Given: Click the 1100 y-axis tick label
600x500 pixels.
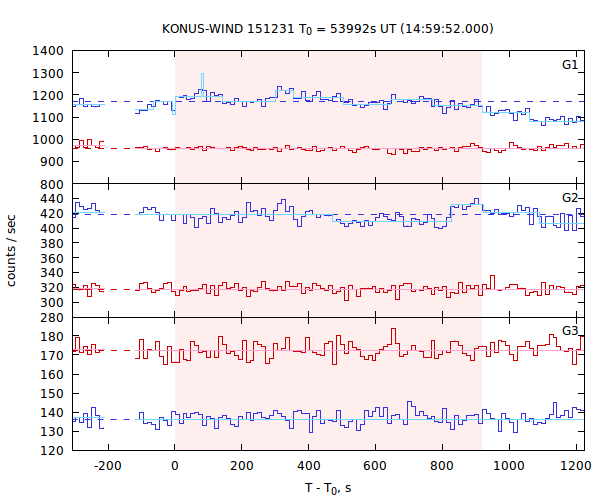Looking at the screenshot, I should click(x=48, y=117).
